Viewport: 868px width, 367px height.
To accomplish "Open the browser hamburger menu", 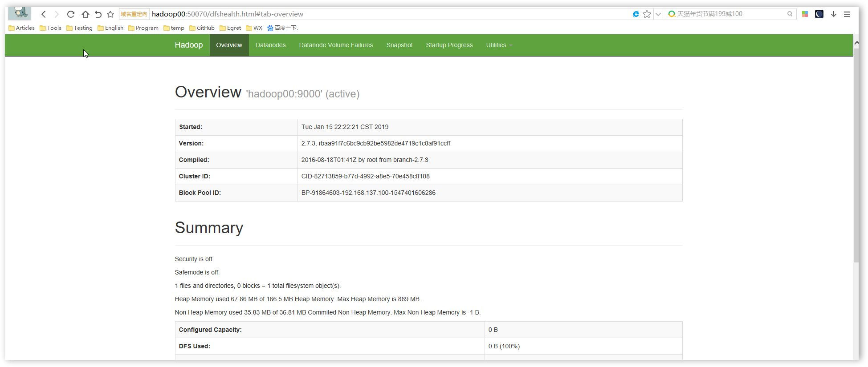I will tap(847, 14).
